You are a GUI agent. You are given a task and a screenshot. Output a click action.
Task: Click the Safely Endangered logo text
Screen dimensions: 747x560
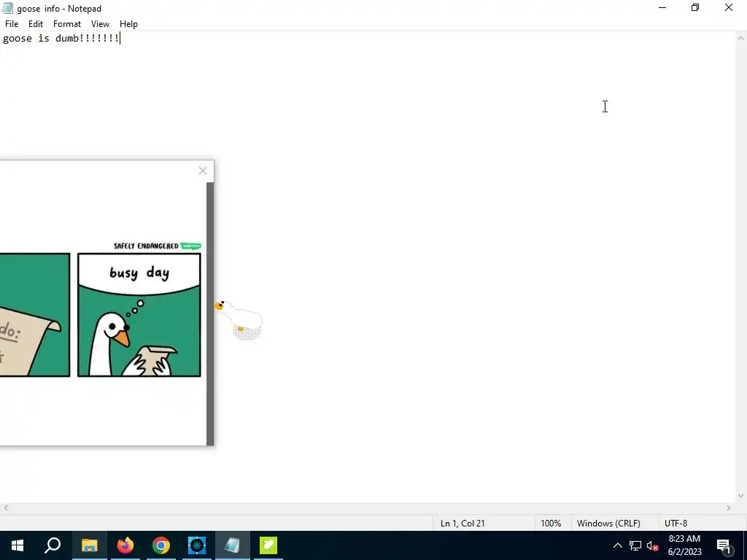coord(146,246)
